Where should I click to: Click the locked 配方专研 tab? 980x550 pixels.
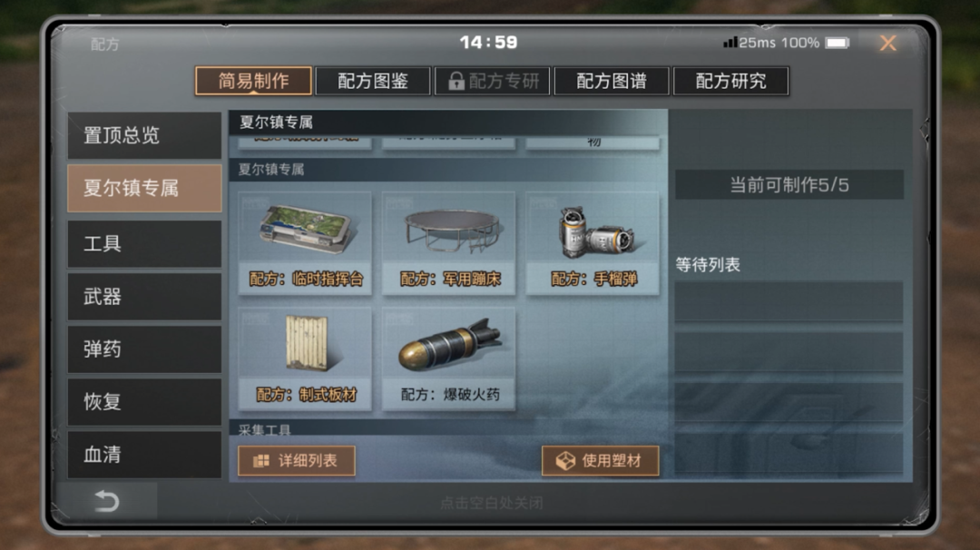493,82
